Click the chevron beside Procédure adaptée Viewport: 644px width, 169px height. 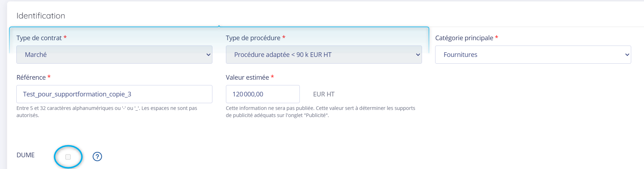click(418, 55)
